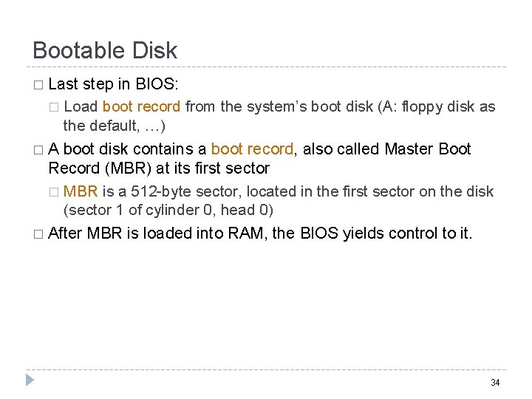532x399 pixels.
Task: Click the orange 'boot record' after 'Load'
Action: [x=141, y=106]
